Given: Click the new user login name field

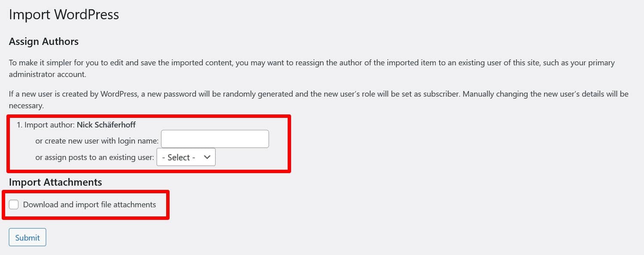Looking at the screenshot, I should (215, 139).
